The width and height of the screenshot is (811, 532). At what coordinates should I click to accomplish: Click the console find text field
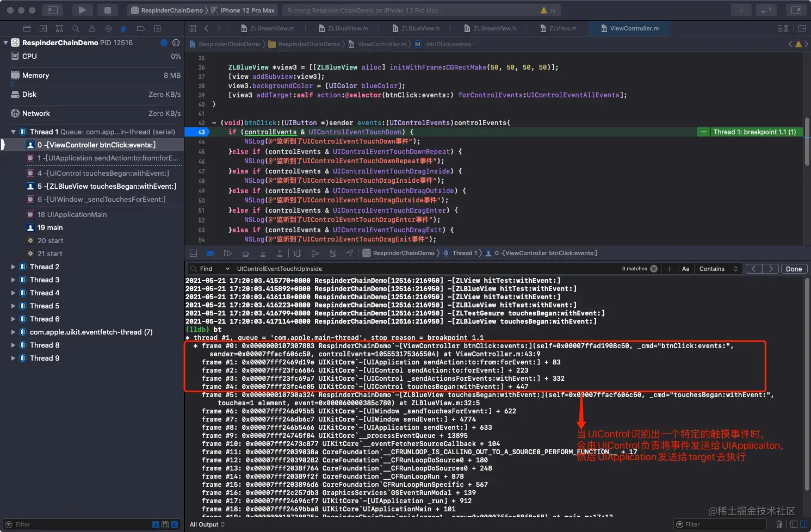(x=427, y=269)
